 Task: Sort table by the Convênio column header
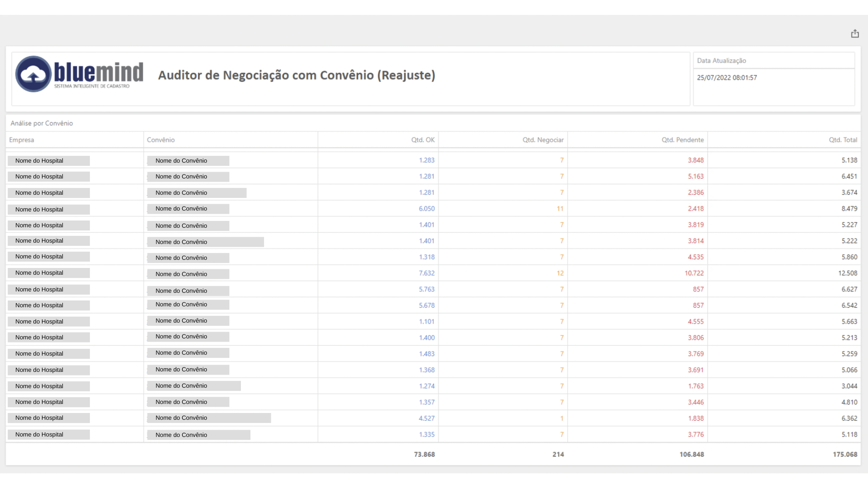click(x=160, y=140)
